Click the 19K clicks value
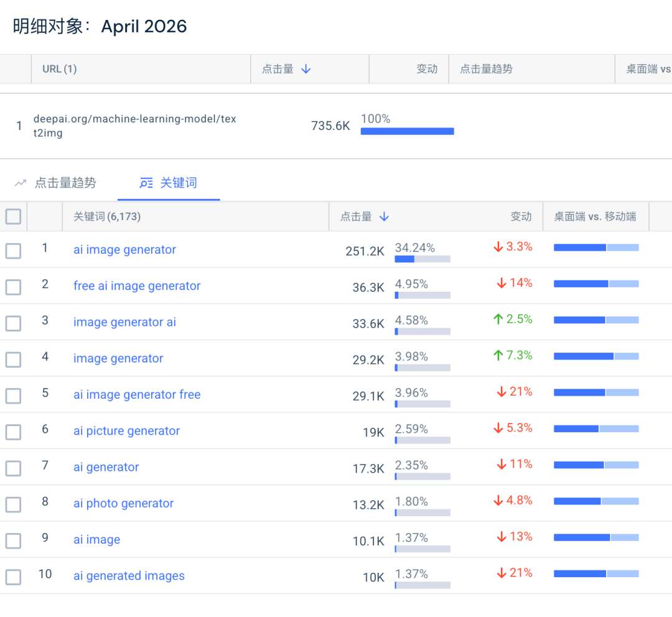Viewport: 672px width, 617px height. (373, 433)
